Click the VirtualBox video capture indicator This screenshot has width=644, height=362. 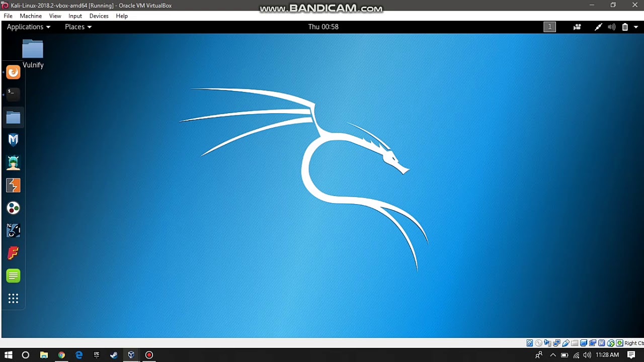coord(593,343)
